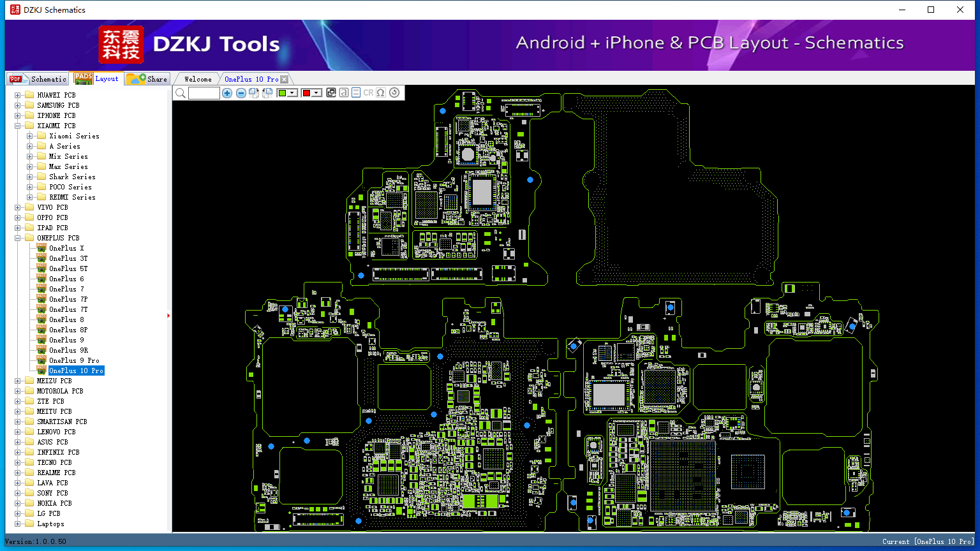This screenshot has height=551, width=980.
Task: Click the search input field in layout toolbar
Action: [204, 93]
